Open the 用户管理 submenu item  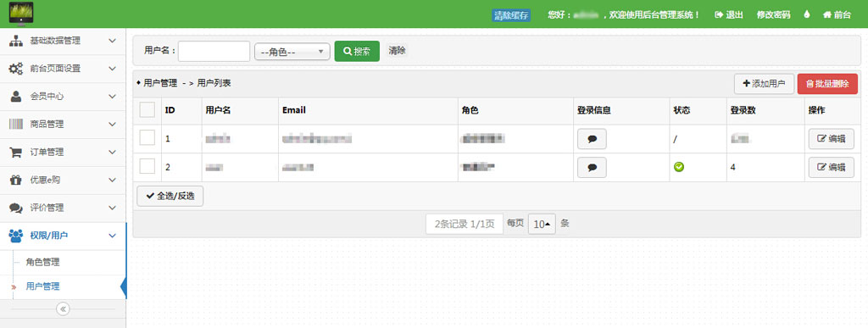click(x=42, y=286)
